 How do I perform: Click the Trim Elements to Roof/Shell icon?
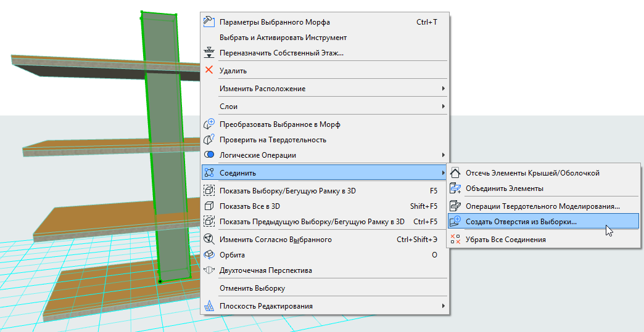tap(455, 173)
